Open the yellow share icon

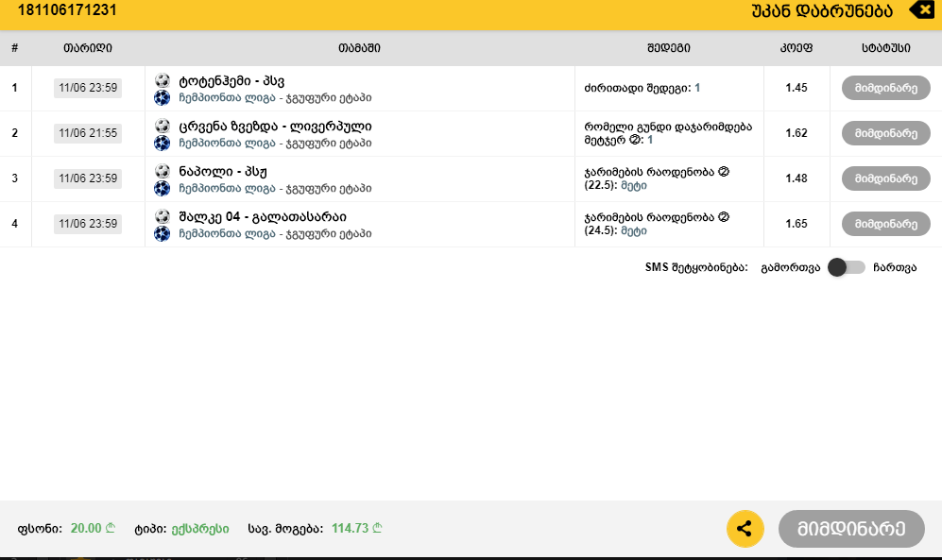(x=745, y=529)
